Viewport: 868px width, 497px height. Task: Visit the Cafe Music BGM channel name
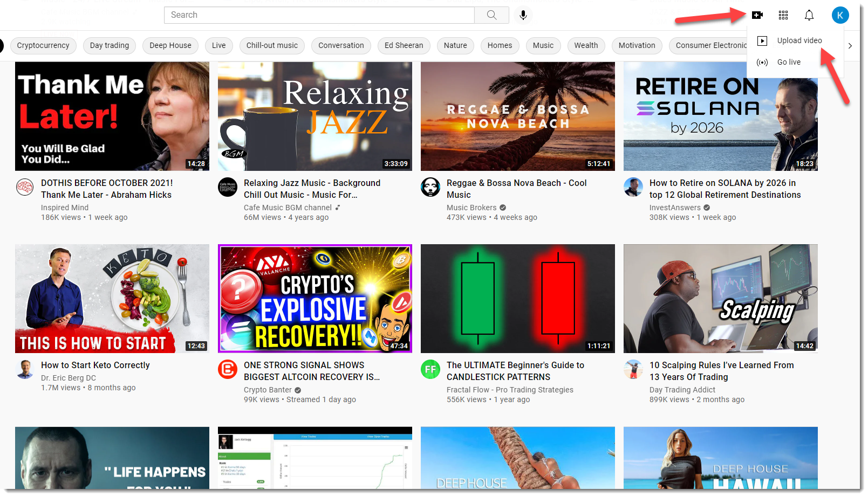pyautogui.click(x=288, y=208)
